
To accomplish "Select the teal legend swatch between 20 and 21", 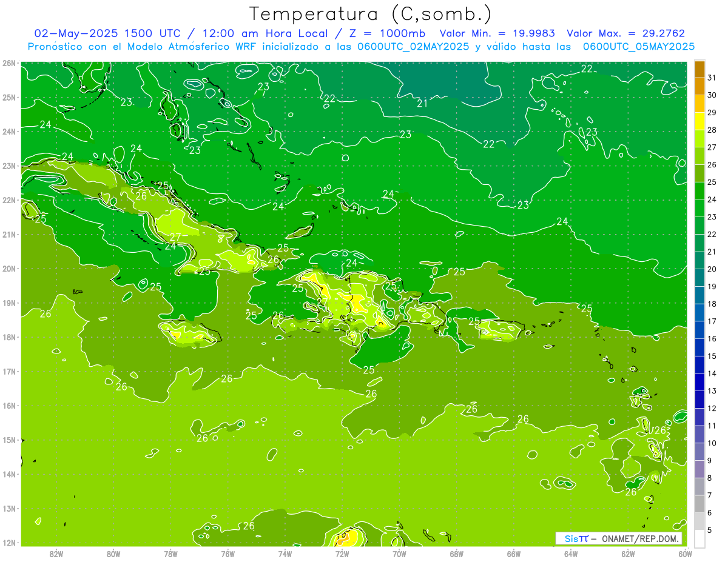I will tap(699, 260).
